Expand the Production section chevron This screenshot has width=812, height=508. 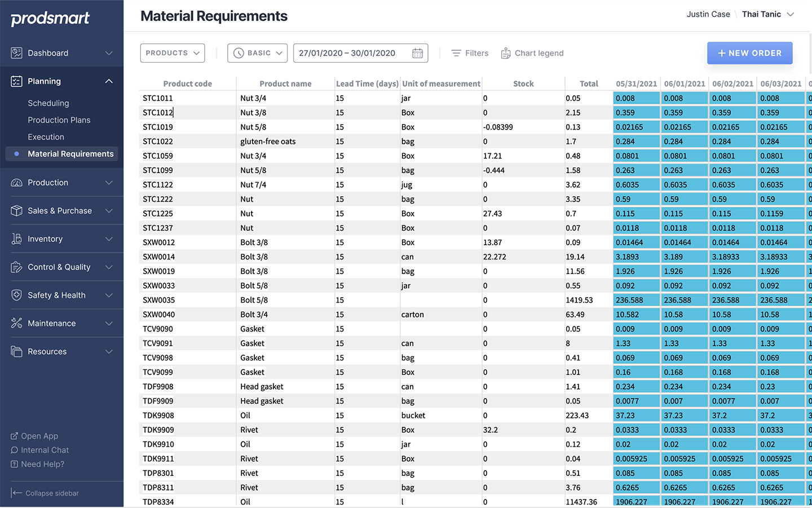109,183
